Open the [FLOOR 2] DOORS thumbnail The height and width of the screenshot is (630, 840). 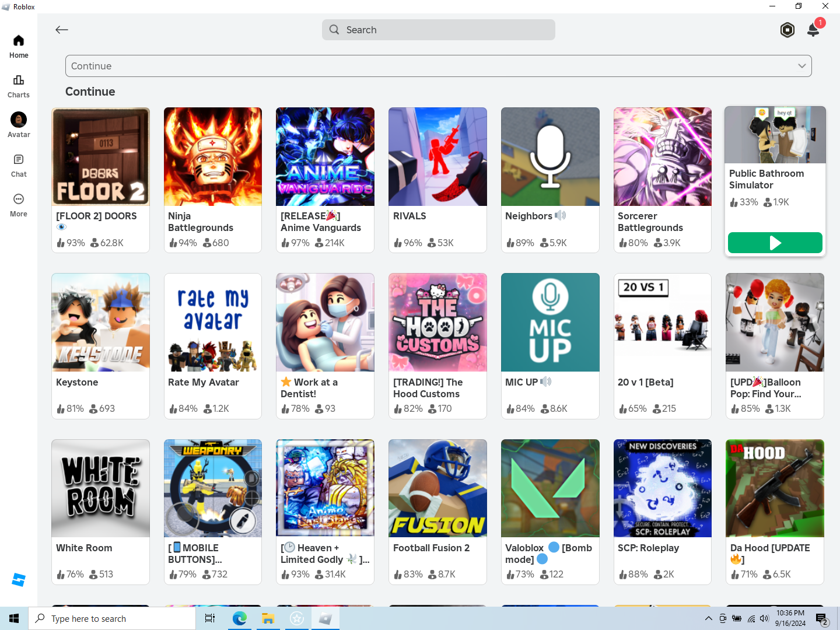pos(100,156)
